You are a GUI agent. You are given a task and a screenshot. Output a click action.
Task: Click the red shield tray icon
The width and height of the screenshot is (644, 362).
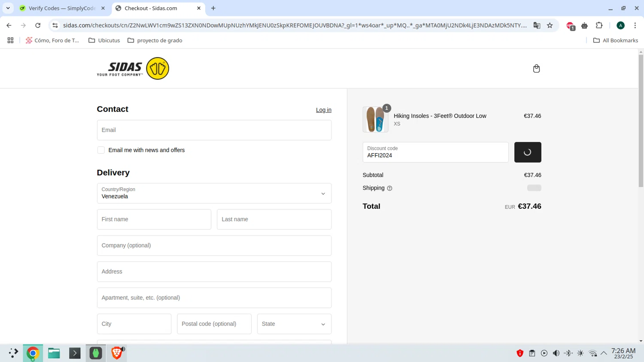(x=520, y=353)
